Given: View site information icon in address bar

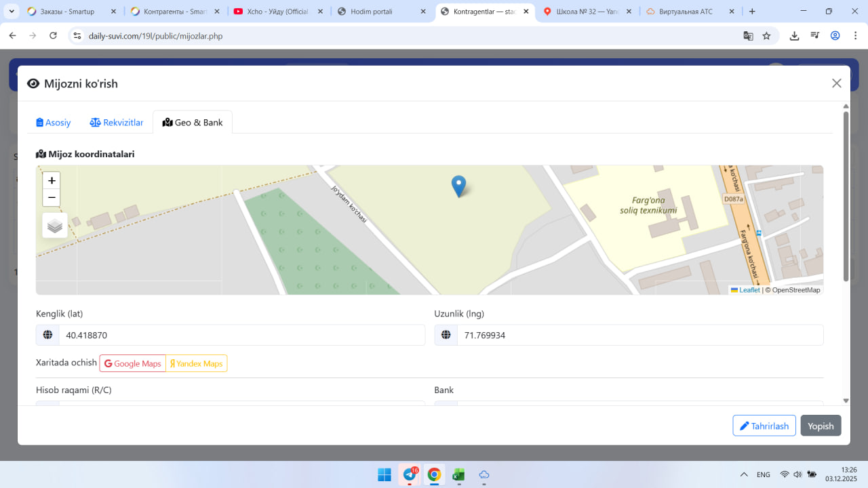Looking at the screenshot, I should pyautogui.click(x=77, y=36).
